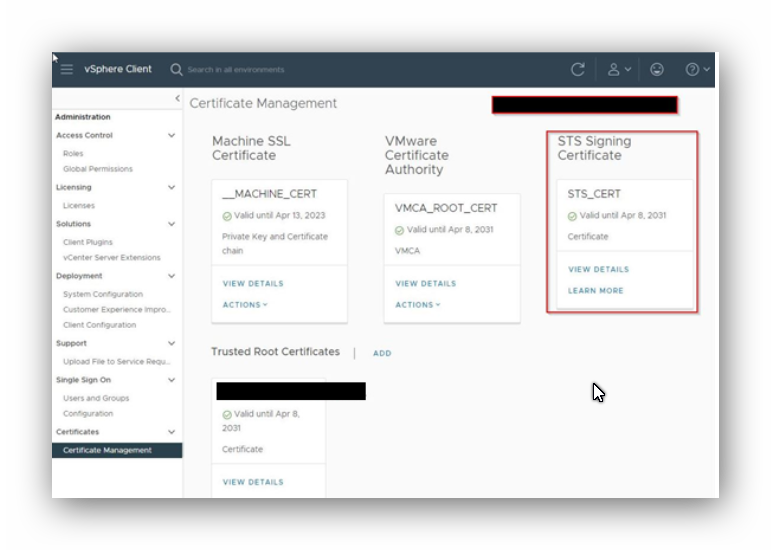This screenshot has height=550, width=771.
Task: Open Actions dropdown for VMCA_ROOT_CERT
Action: coord(418,305)
